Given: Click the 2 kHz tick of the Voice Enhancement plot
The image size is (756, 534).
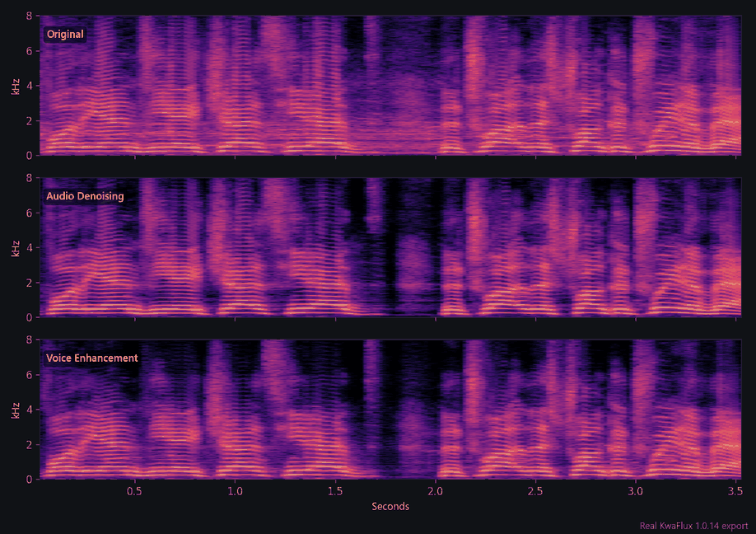Looking at the screenshot, I should 30,445.
